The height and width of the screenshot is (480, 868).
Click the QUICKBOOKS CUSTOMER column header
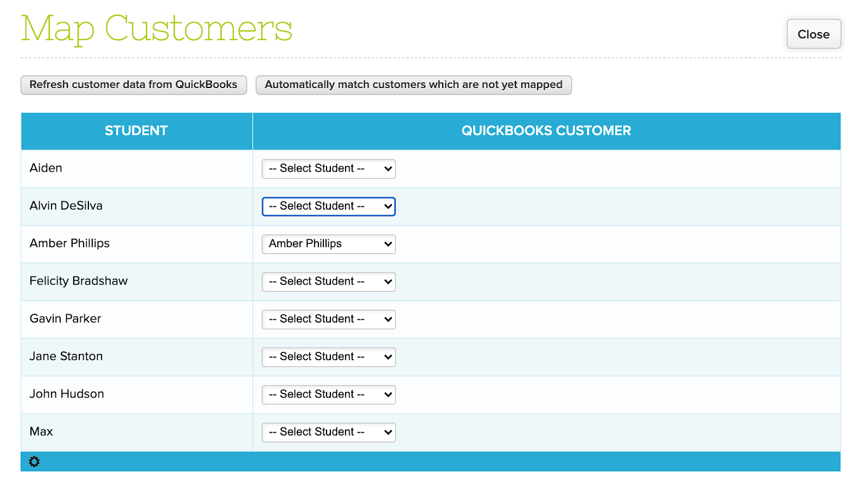pyautogui.click(x=546, y=131)
